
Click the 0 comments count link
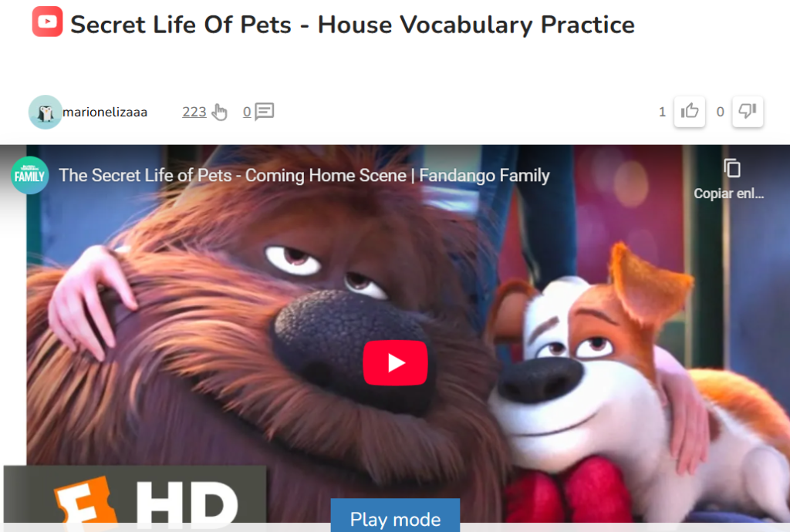[247, 112]
